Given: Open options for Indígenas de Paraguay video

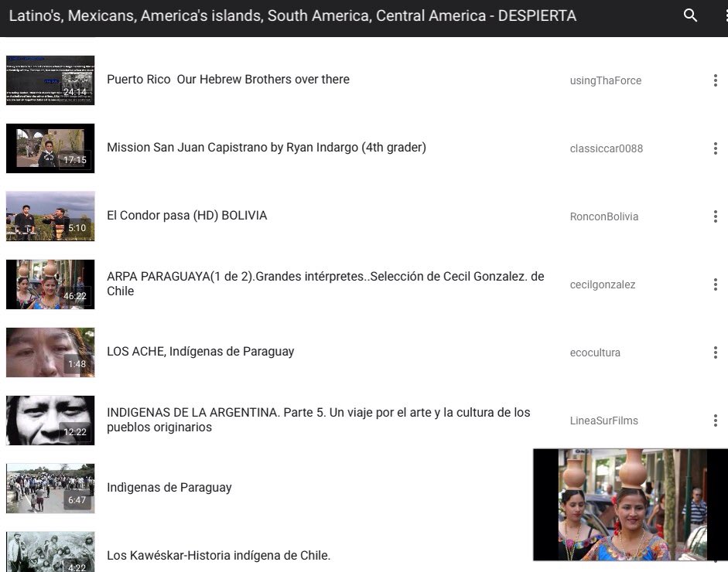Looking at the screenshot, I should [x=716, y=488].
